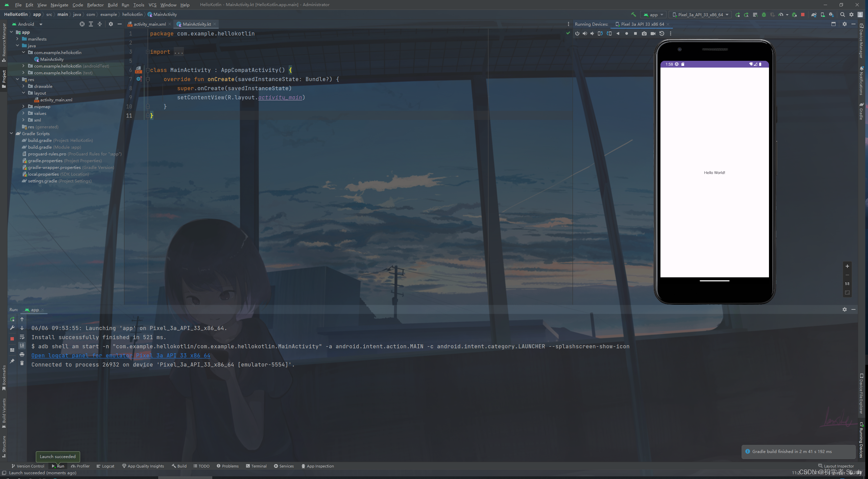Toggle Soft-Wrap in Run console
The image size is (868, 479).
tap(22, 337)
